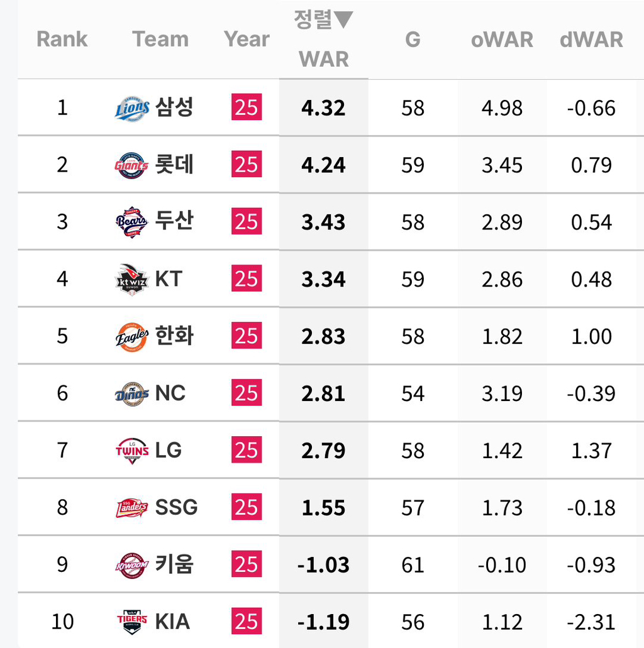
Task: Click the KIA Tigers team logo
Action: 132,622
